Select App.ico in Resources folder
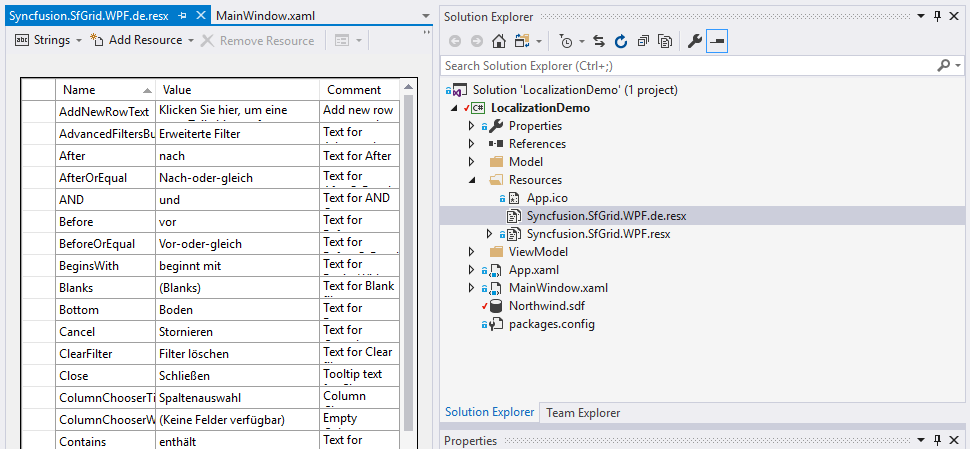This screenshot has height=449, width=970. point(547,199)
